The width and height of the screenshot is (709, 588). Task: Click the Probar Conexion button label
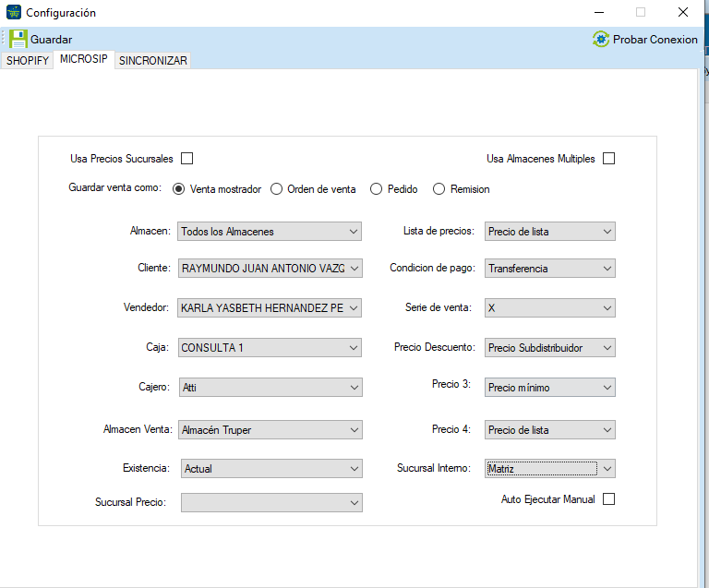click(655, 40)
